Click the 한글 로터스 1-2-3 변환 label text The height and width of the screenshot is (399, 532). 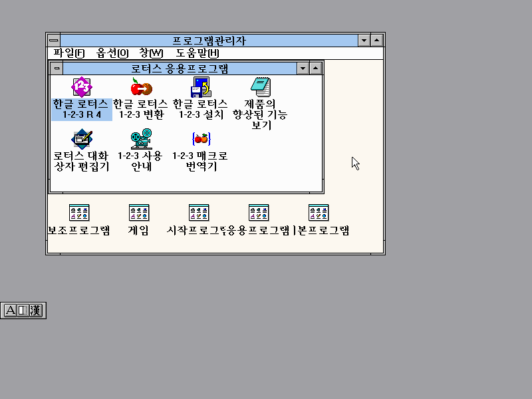click(x=140, y=109)
